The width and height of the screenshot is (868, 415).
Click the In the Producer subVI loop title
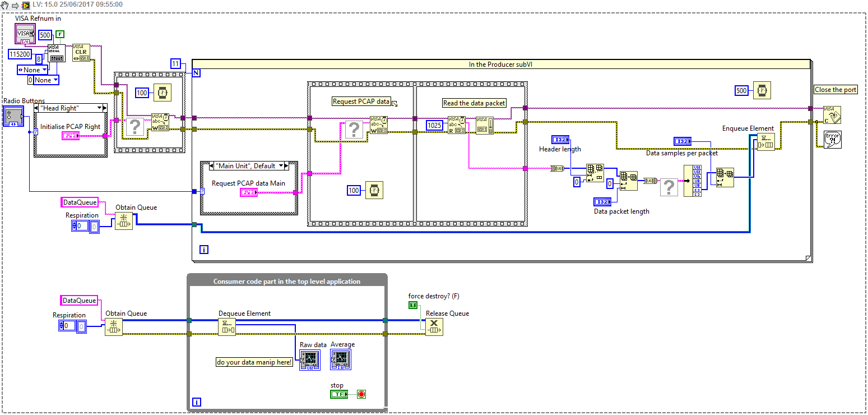(x=500, y=64)
